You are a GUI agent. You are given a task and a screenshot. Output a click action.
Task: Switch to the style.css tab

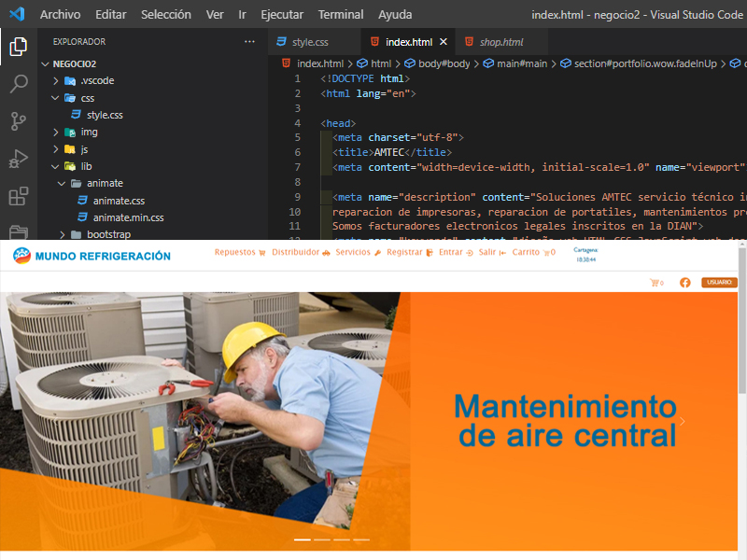click(x=310, y=43)
